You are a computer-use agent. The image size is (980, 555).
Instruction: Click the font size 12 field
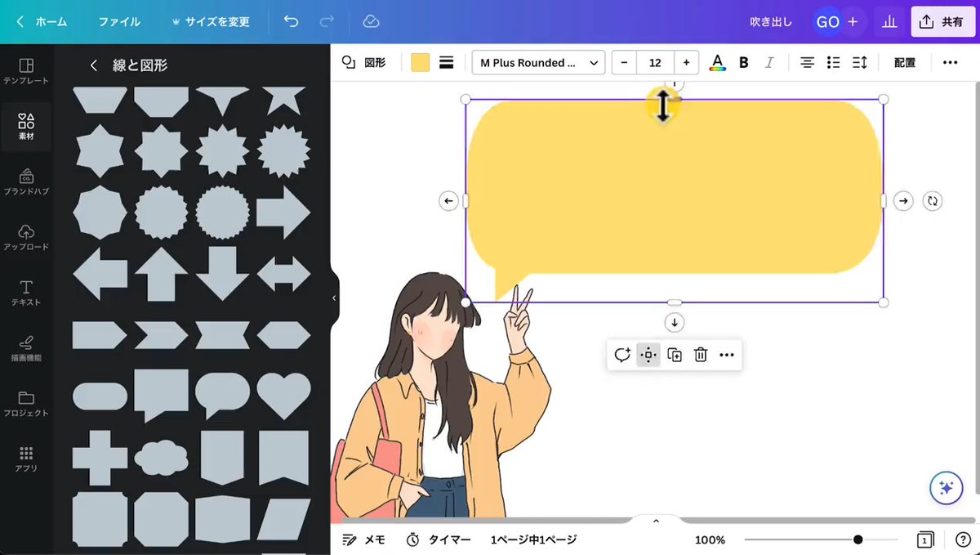[655, 63]
